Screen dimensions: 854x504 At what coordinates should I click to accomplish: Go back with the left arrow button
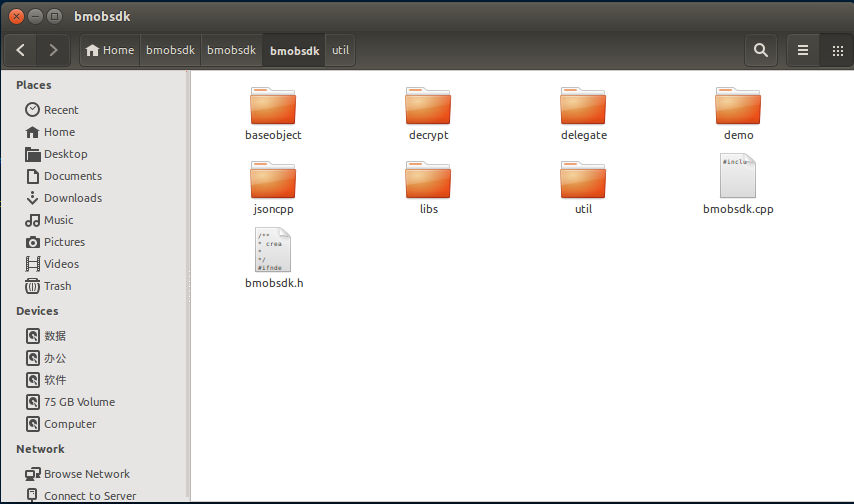pyautogui.click(x=21, y=50)
